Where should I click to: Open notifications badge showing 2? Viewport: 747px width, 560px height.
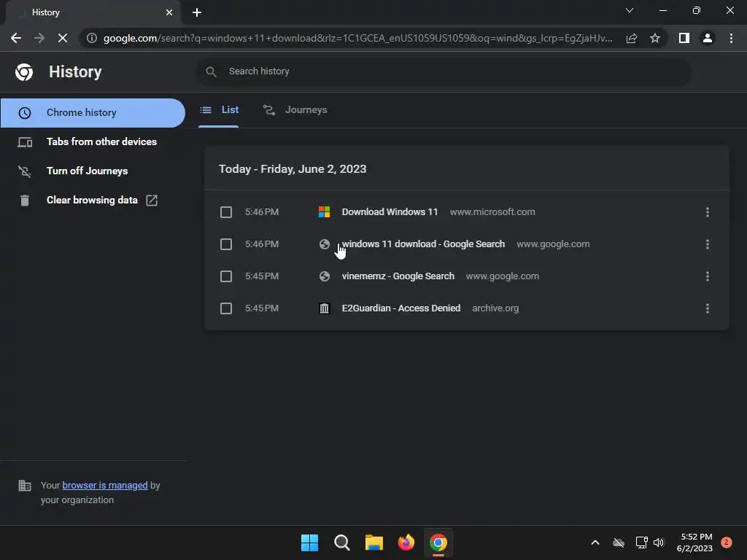pyautogui.click(x=727, y=542)
